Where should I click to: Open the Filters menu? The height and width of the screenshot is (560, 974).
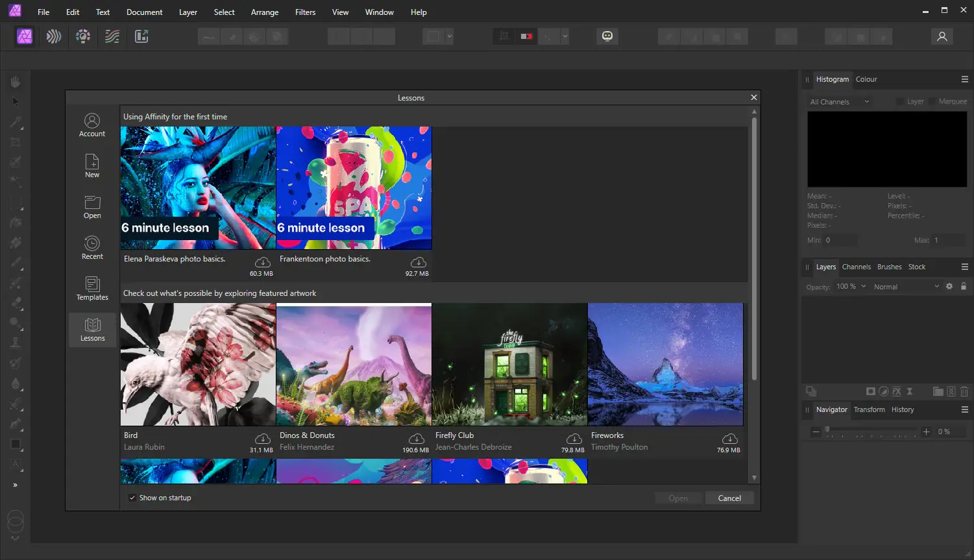(305, 12)
